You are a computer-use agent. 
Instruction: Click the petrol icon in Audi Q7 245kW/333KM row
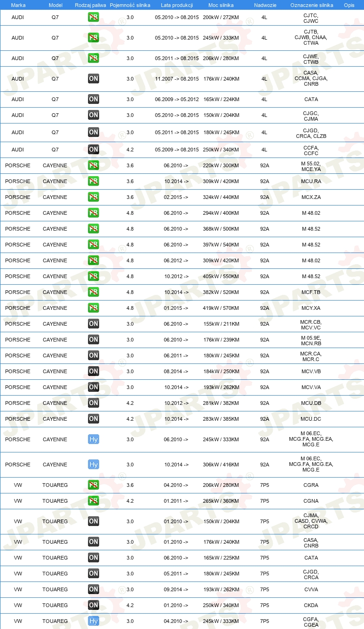click(x=94, y=38)
